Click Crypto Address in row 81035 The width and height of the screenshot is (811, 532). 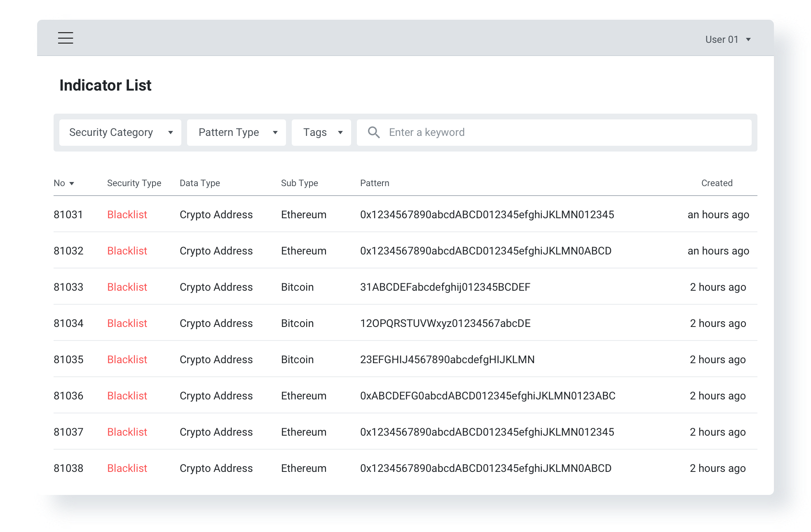pos(216,360)
